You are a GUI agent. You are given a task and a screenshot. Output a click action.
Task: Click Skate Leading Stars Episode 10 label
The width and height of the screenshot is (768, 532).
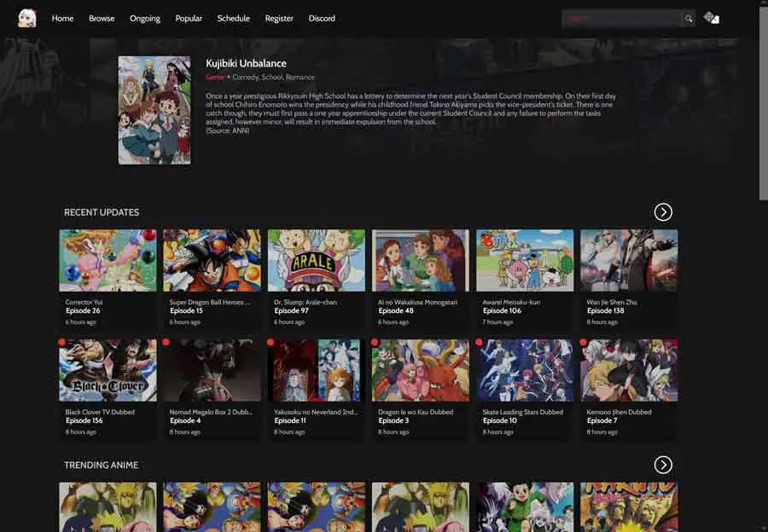(499, 421)
